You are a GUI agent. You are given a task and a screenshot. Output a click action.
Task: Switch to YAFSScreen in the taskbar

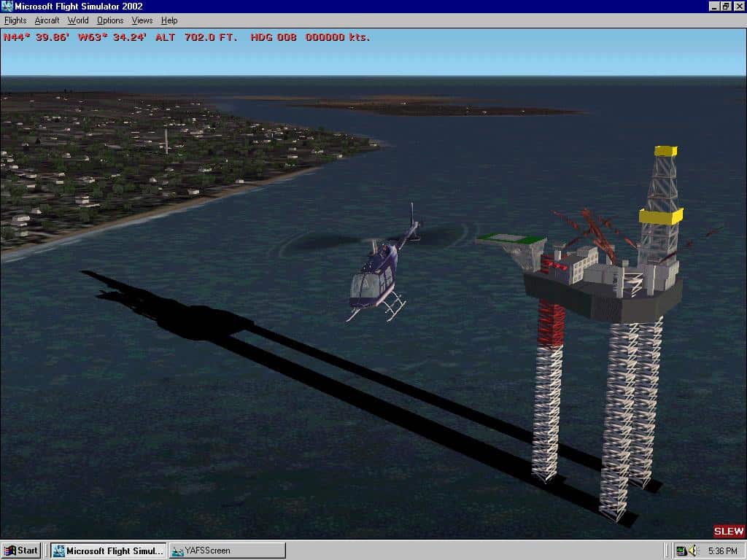[226, 551]
